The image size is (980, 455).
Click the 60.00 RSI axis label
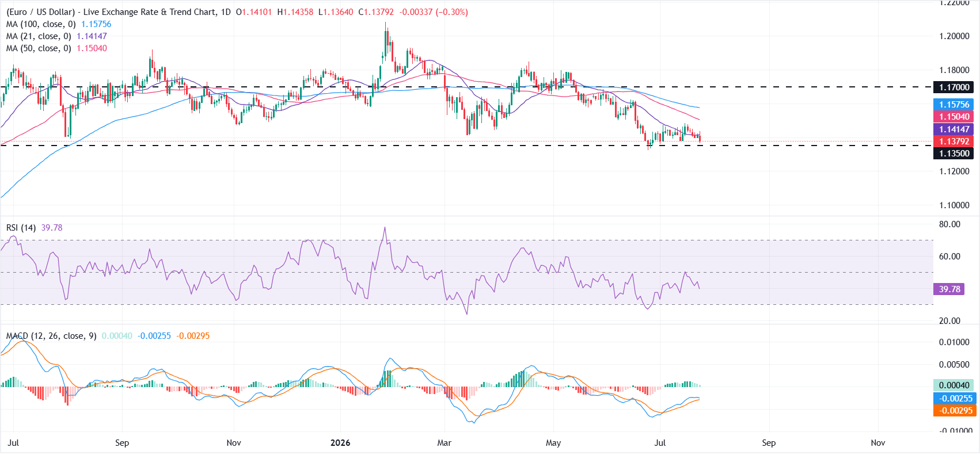pyautogui.click(x=949, y=257)
